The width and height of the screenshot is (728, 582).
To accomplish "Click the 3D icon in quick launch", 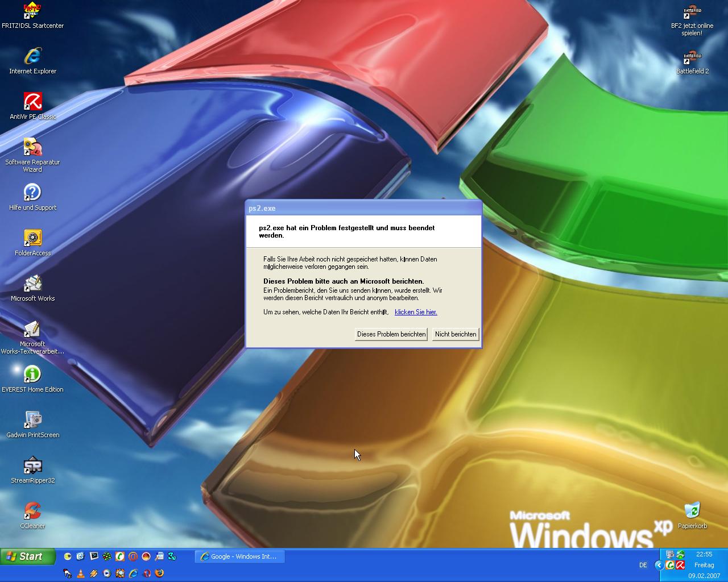I will click(172, 556).
